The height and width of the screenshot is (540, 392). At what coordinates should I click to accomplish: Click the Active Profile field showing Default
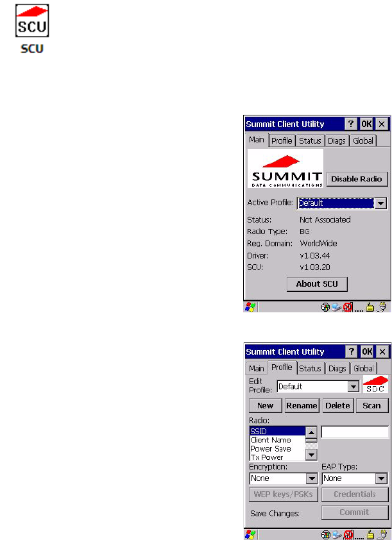tap(336, 203)
